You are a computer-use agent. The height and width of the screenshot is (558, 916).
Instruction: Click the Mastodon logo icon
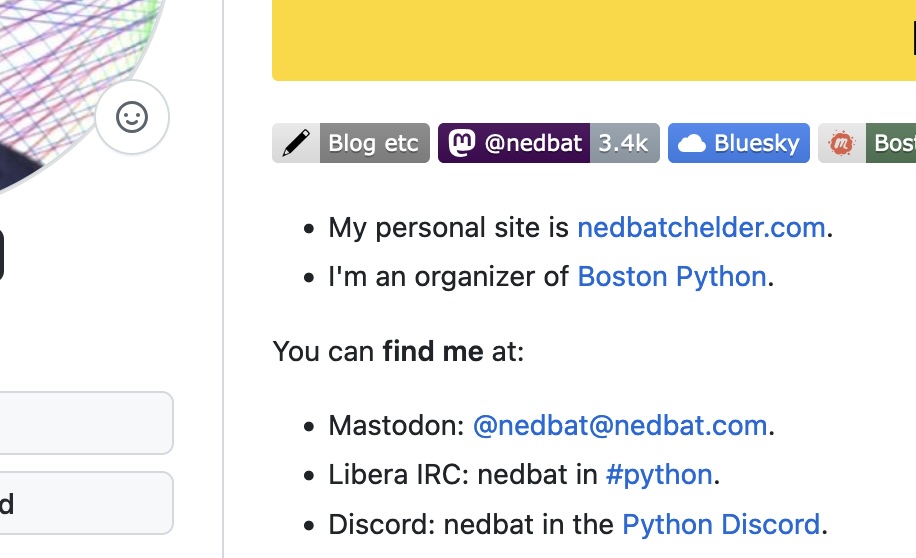462,143
